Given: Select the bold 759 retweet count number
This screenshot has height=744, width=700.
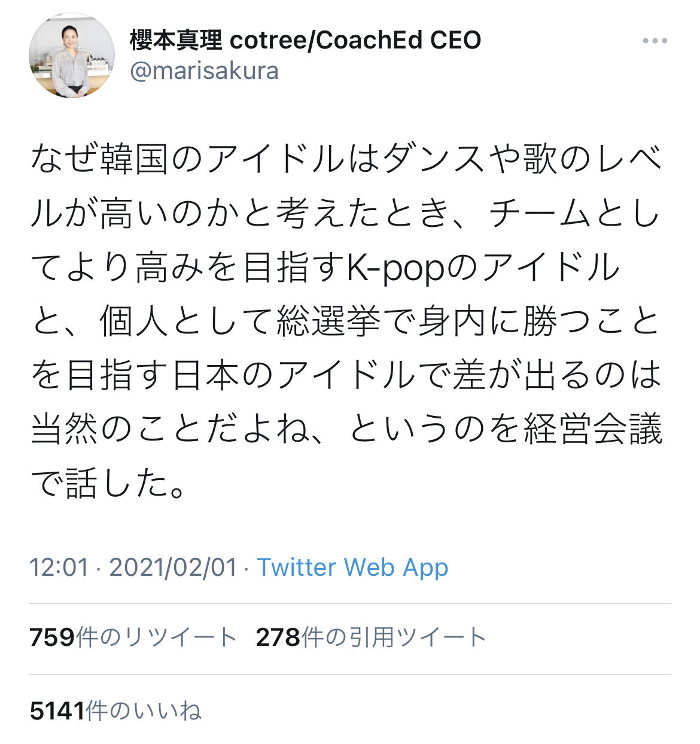Looking at the screenshot, I should 52,637.
